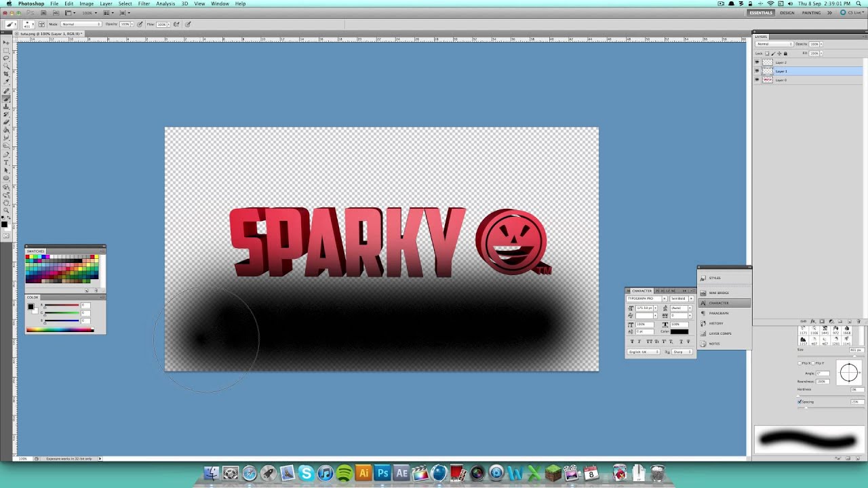Click Lock transparent pixels icon
Screen dimensions: 868x488
pos(767,54)
